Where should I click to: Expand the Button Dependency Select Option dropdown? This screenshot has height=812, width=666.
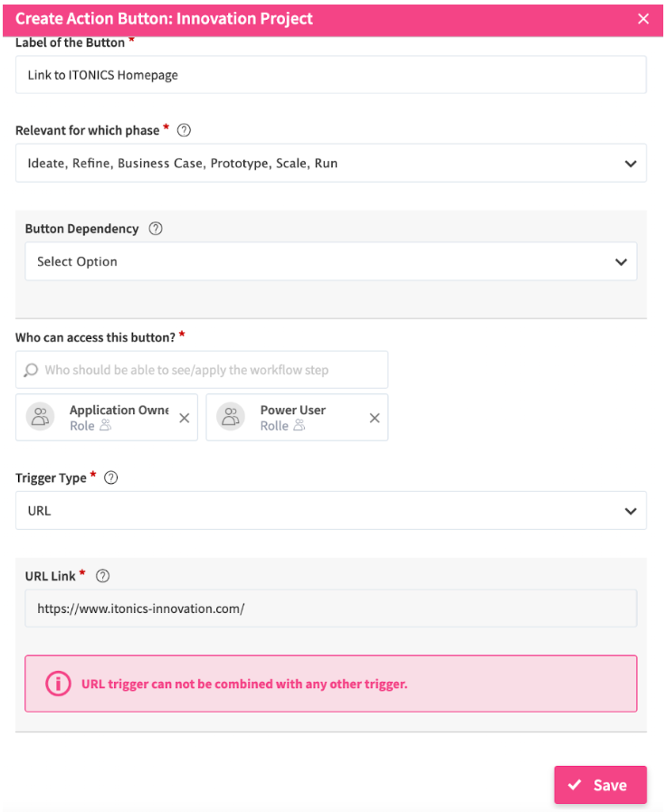click(330, 261)
